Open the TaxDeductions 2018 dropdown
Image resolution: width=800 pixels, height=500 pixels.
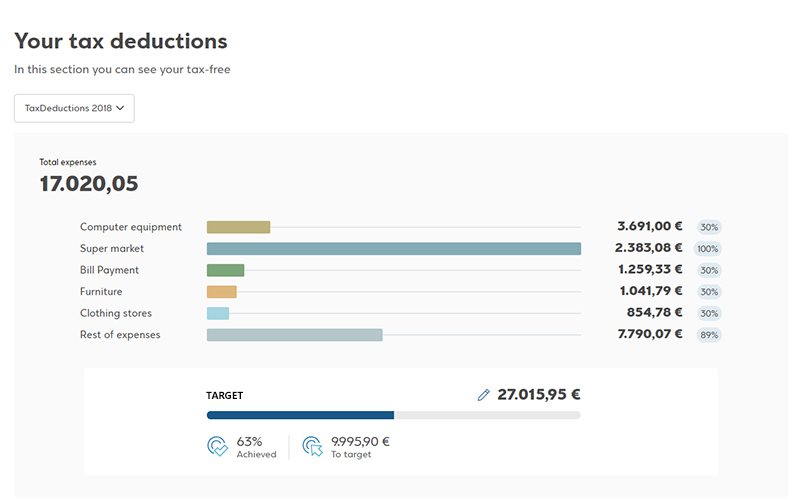(x=74, y=108)
